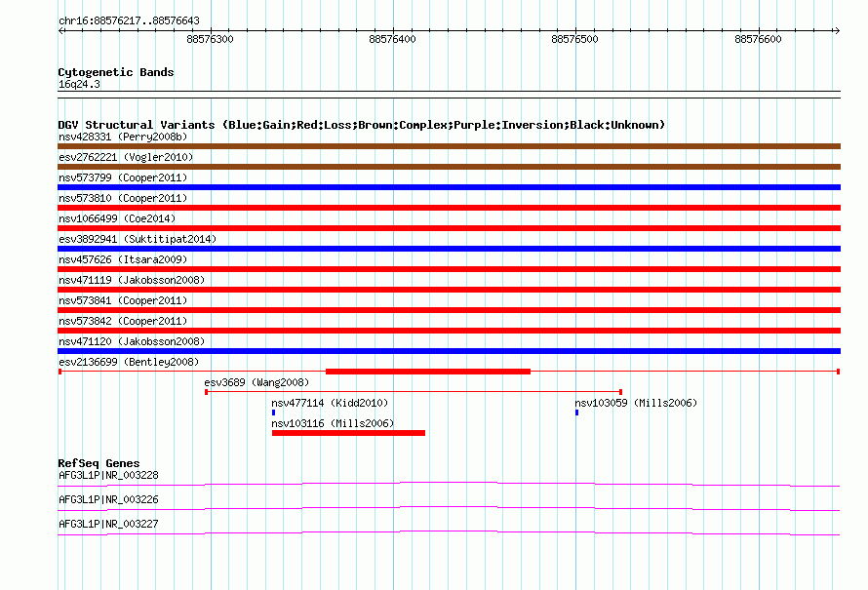
Task: Click nsv457626 (Itsara2009) label
Action: (123, 259)
